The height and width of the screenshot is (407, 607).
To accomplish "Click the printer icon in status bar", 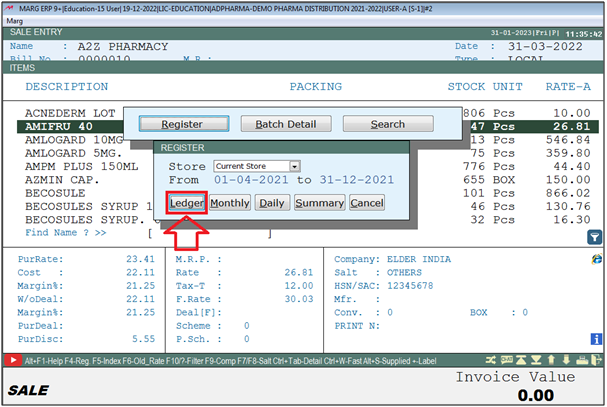I will [582, 360].
